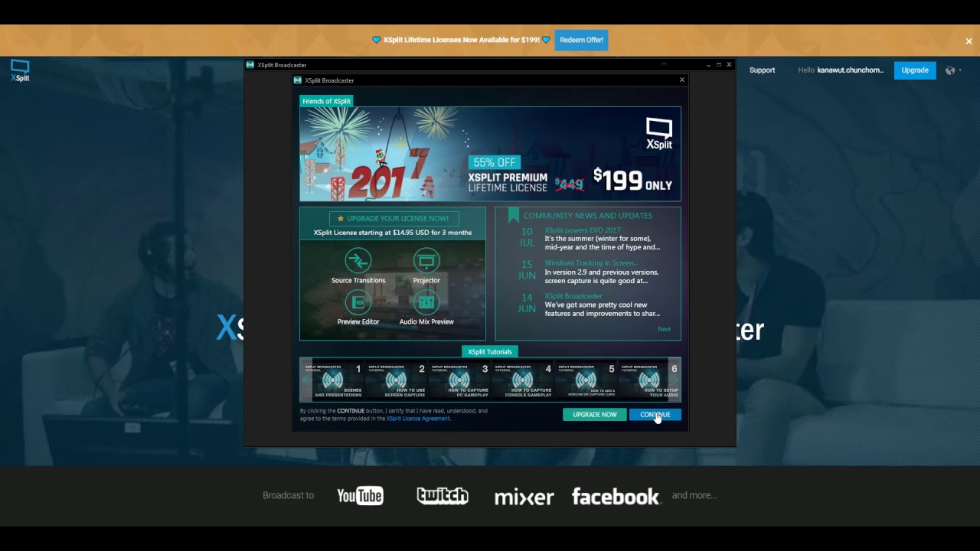Click the Friends of XSplit tab label
Viewport: 980px width, 551px height.
pyautogui.click(x=326, y=101)
